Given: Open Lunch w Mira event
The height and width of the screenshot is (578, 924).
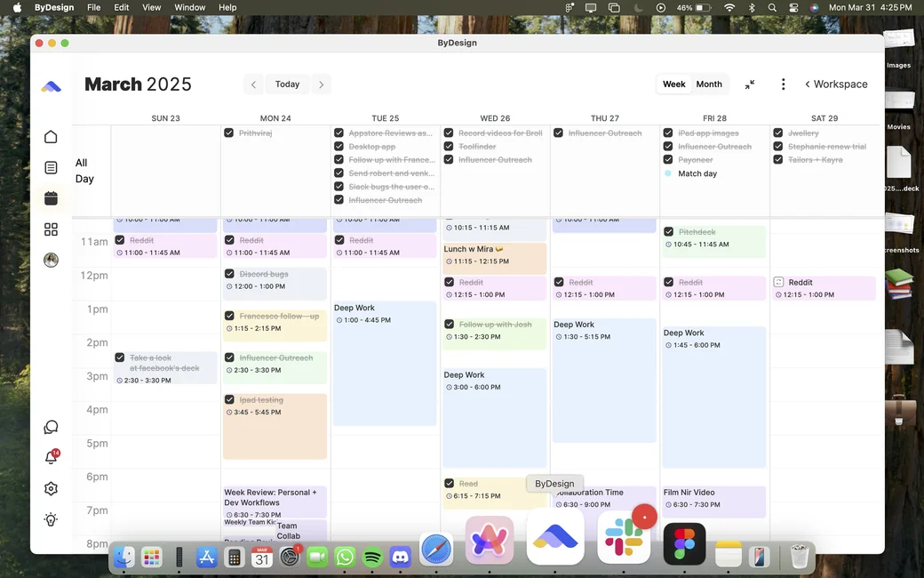Looking at the screenshot, I should point(494,259).
